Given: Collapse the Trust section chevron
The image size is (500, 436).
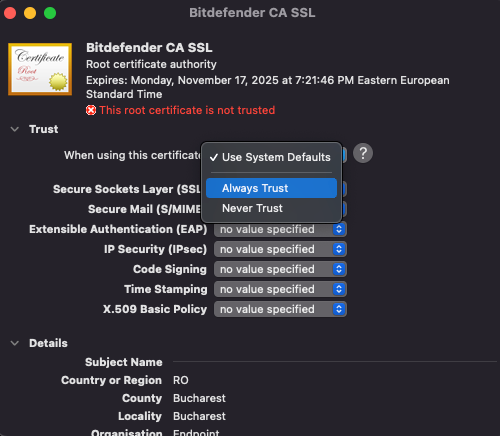Looking at the screenshot, I should tap(15, 129).
